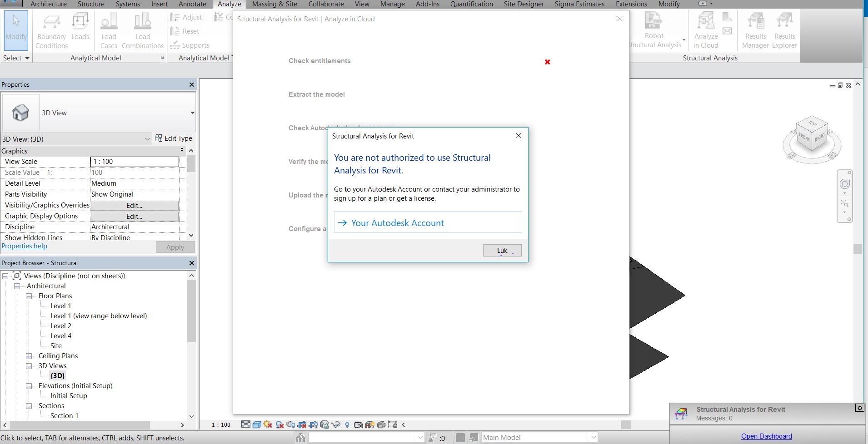Click Your Autodesk Account link
The height and width of the screenshot is (444, 868).
click(x=397, y=223)
